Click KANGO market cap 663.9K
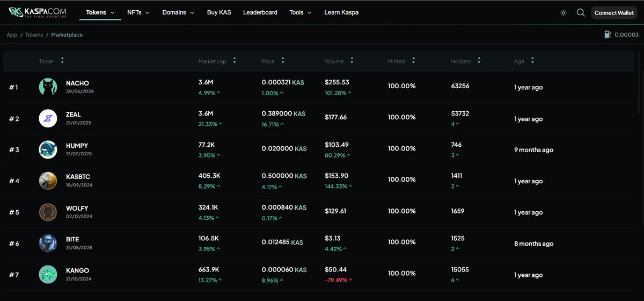This screenshot has width=644, height=301. tap(209, 269)
